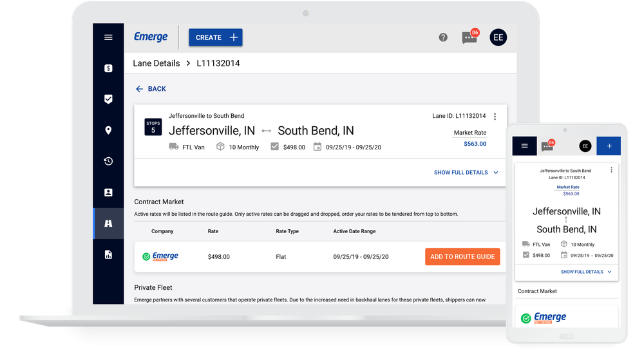Click the 10 Monthly text on laptop
Image resolution: width=644 pixels, height=362 pixels.
click(244, 147)
